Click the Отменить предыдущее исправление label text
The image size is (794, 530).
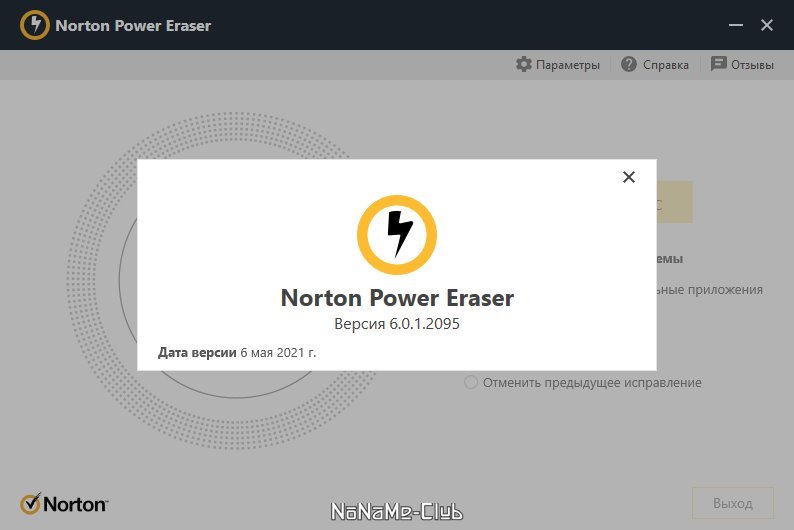coord(592,383)
